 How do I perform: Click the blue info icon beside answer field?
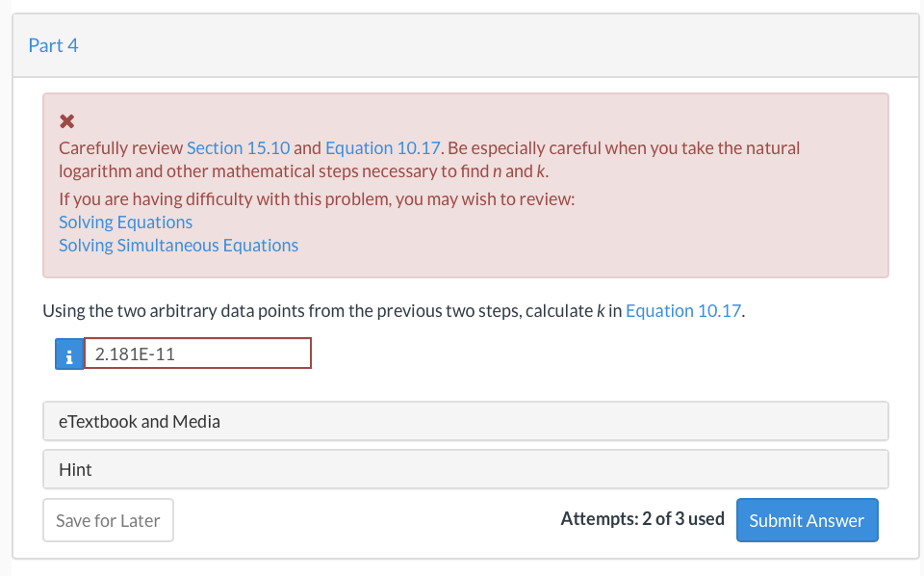(69, 354)
